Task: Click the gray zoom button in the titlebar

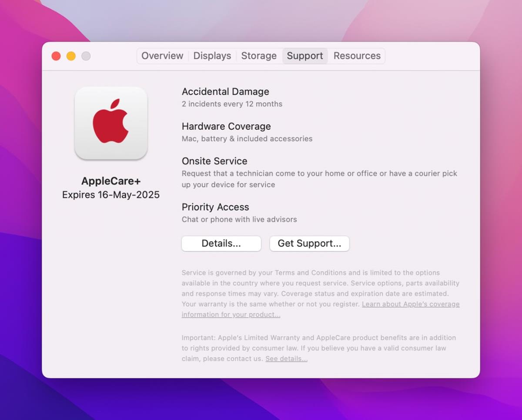Action: [x=86, y=56]
